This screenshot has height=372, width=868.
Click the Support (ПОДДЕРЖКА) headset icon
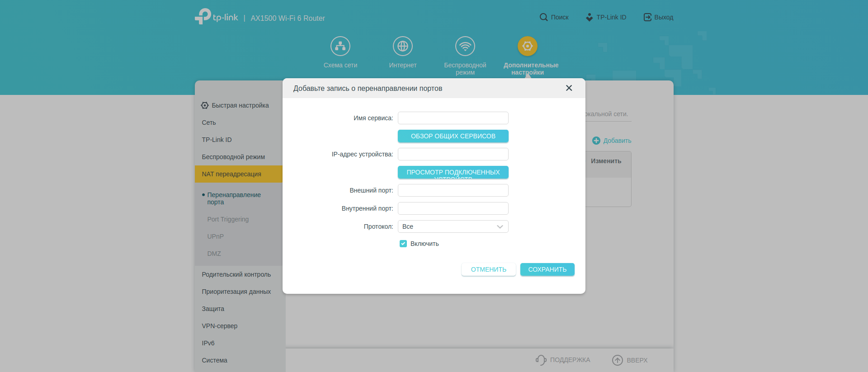(x=541, y=360)
